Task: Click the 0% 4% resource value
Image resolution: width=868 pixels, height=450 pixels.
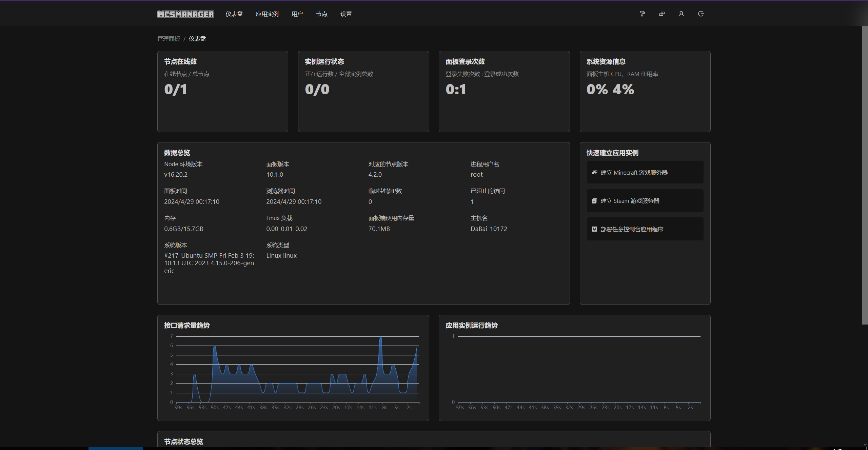Action: 610,90
